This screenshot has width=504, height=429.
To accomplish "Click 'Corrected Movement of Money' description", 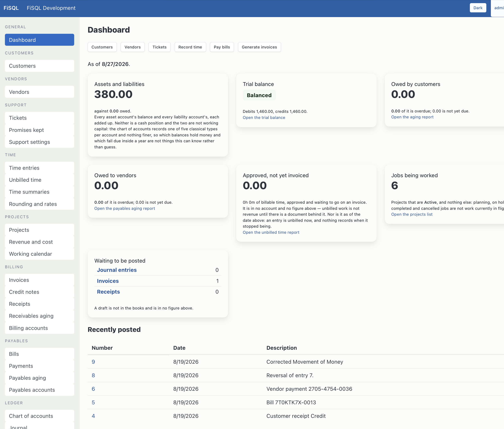I will 305,362.
